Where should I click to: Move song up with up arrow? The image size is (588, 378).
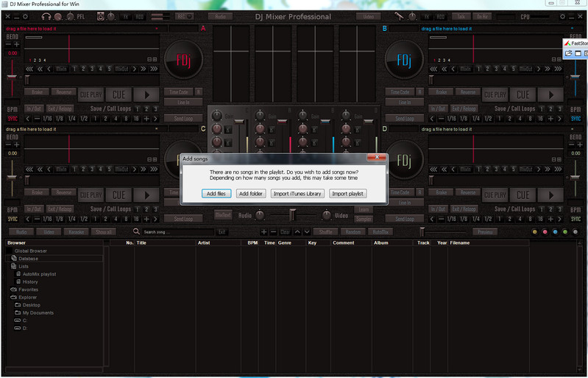pos(297,231)
